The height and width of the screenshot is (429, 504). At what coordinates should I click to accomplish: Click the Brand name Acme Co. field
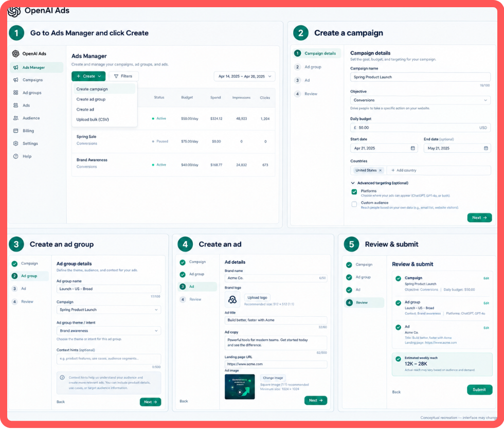pyautogui.click(x=276, y=278)
